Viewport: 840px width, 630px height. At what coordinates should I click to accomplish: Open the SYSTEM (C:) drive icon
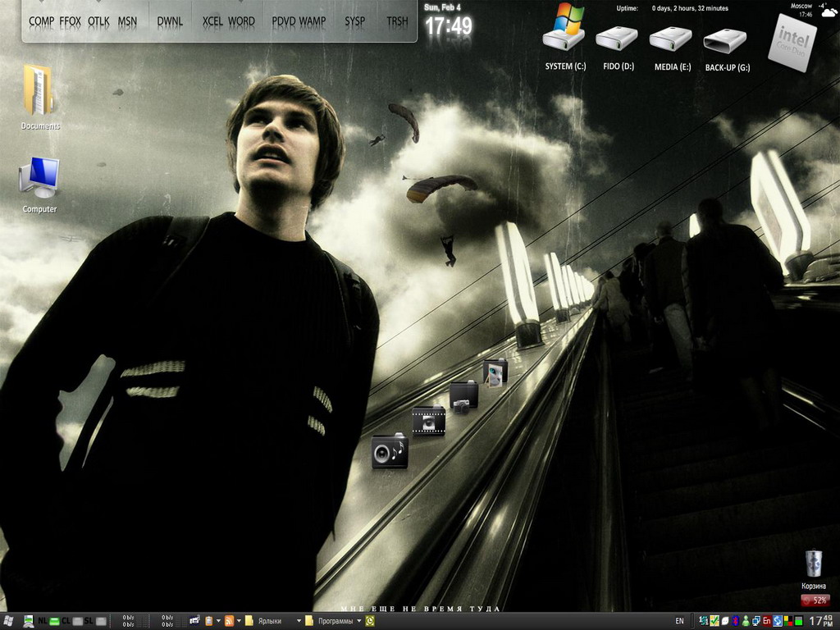[564, 38]
